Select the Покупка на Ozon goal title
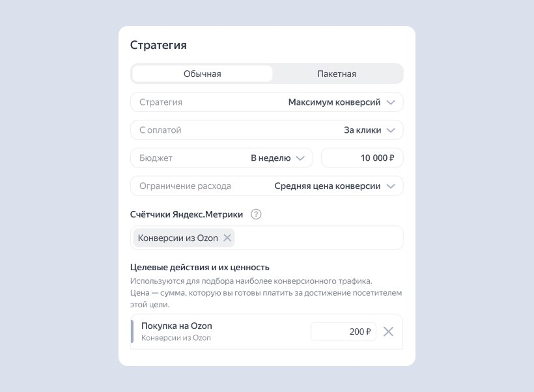The height and width of the screenshot is (392, 534). coord(176,326)
